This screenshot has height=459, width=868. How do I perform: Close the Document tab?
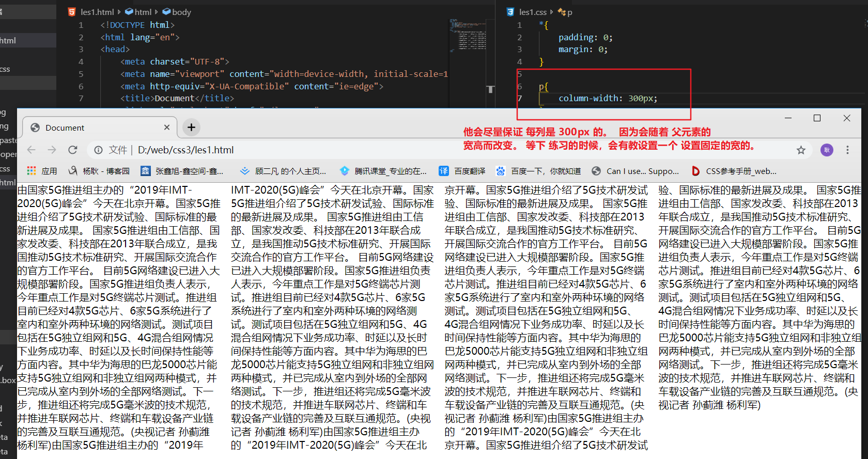pos(167,128)
